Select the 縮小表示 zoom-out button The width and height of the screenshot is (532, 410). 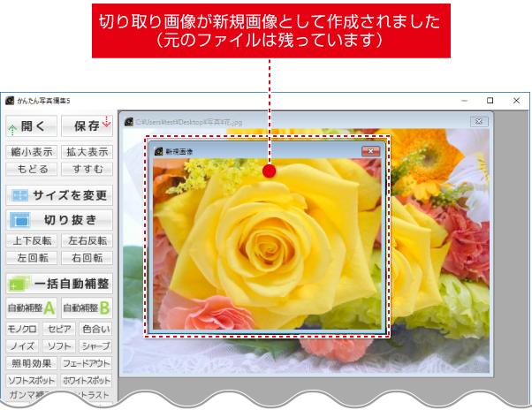click(31, 152)
